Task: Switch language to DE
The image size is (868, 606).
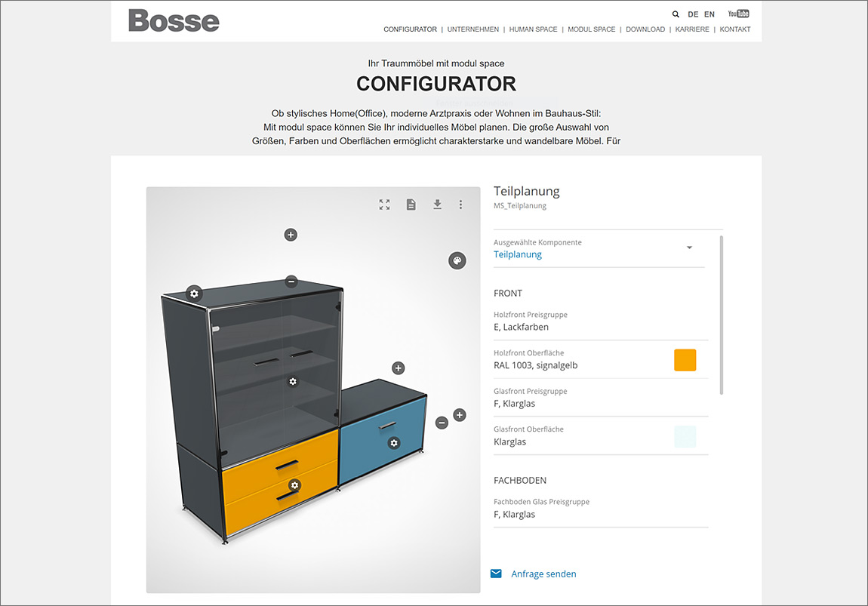Action: 693,14
